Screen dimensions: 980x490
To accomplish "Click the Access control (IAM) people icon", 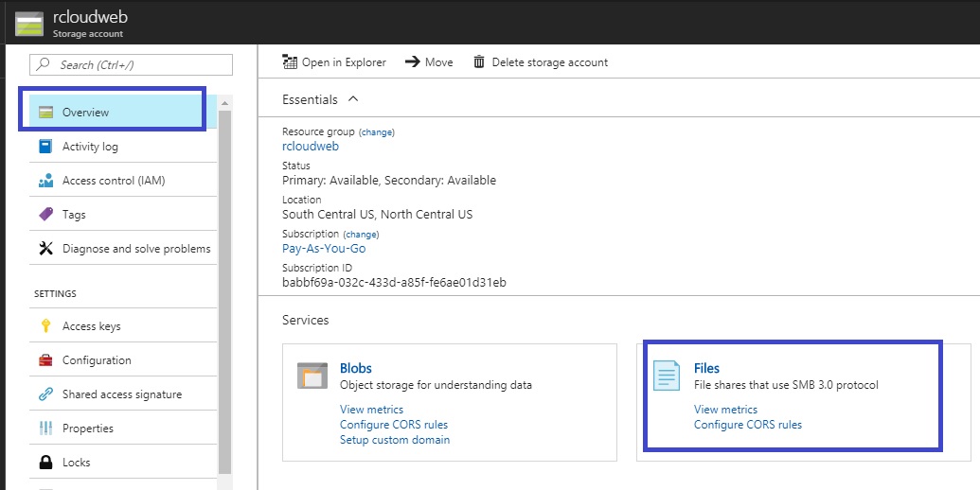I will (45, 181).
